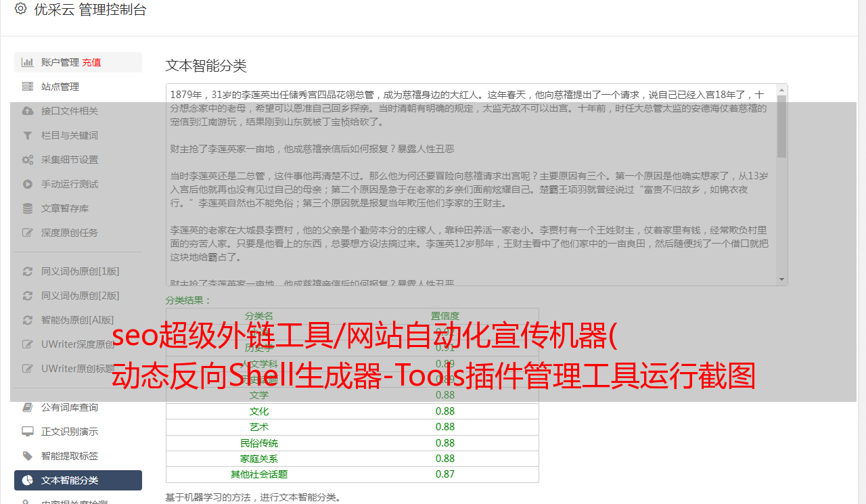Open 智能伪原创[AI版] tool

tap(78, 320)
